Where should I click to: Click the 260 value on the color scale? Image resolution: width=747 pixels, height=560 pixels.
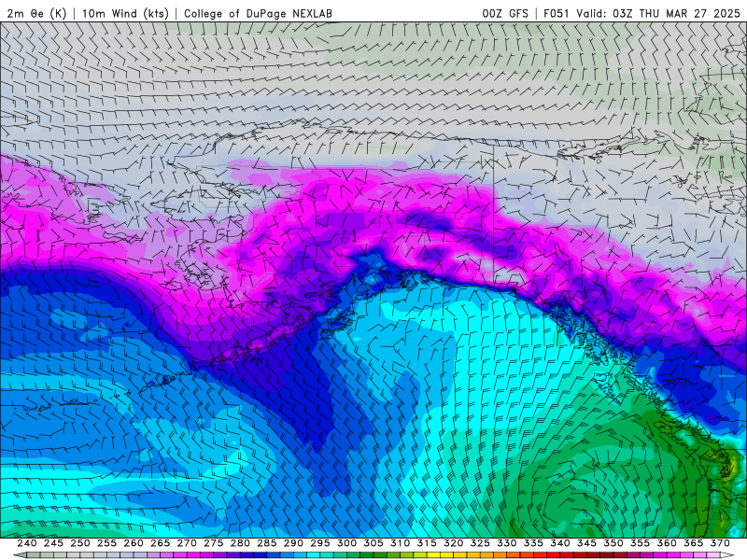(x=134, y=543)
